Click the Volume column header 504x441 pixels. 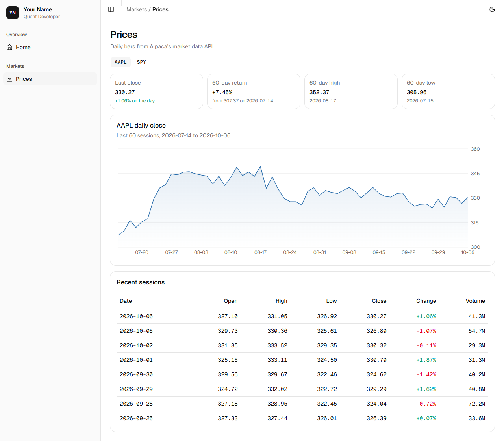pyautogui.click(x=475, y=301)
